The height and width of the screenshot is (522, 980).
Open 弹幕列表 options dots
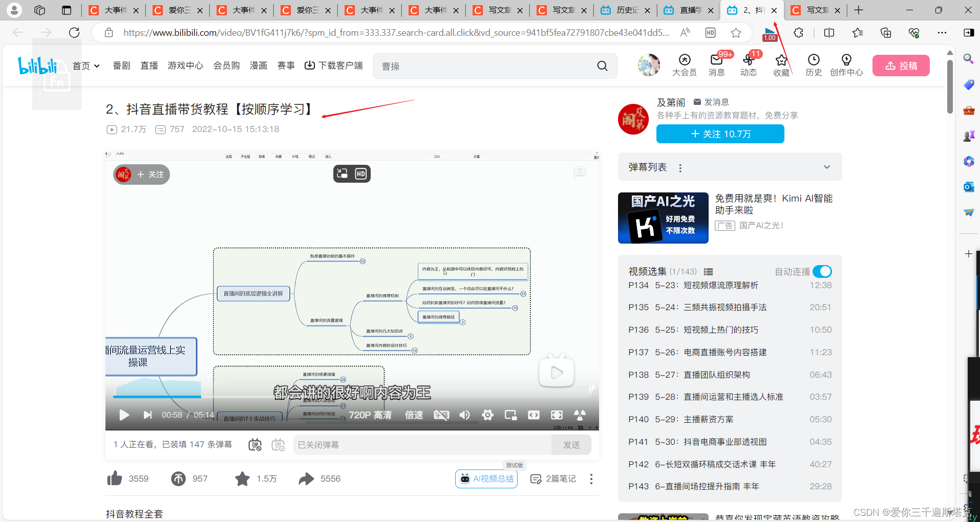point(680,168)
